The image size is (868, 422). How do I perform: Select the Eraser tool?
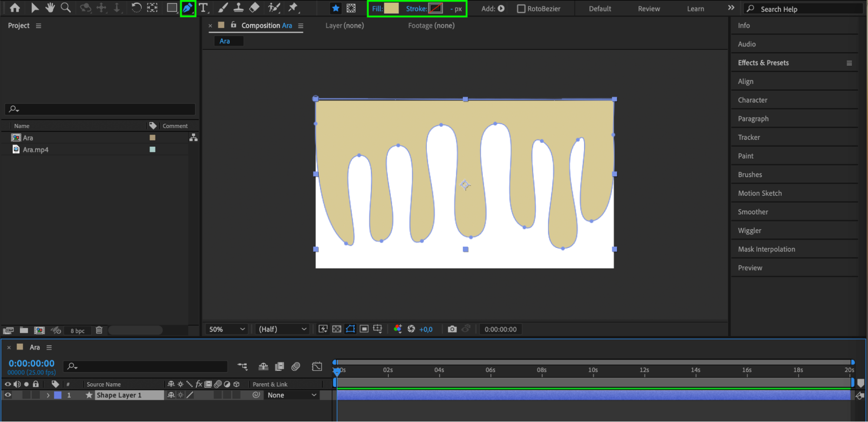(254, 8)
